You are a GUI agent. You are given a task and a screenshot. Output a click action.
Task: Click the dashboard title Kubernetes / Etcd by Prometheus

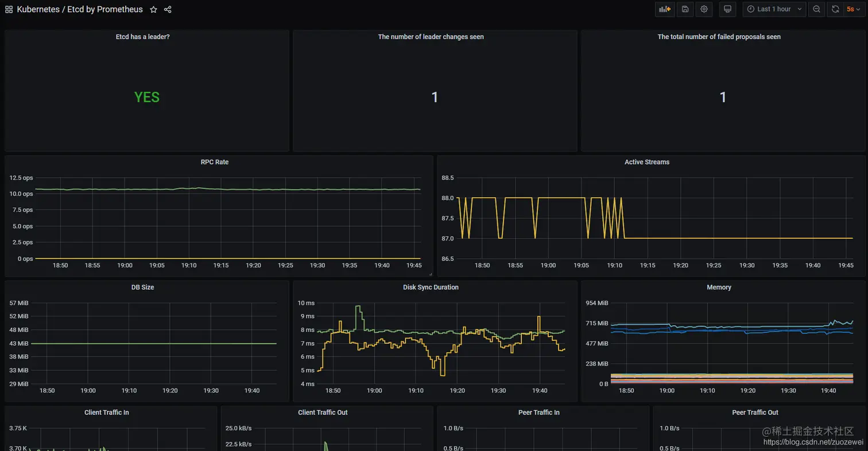(80, 9)
